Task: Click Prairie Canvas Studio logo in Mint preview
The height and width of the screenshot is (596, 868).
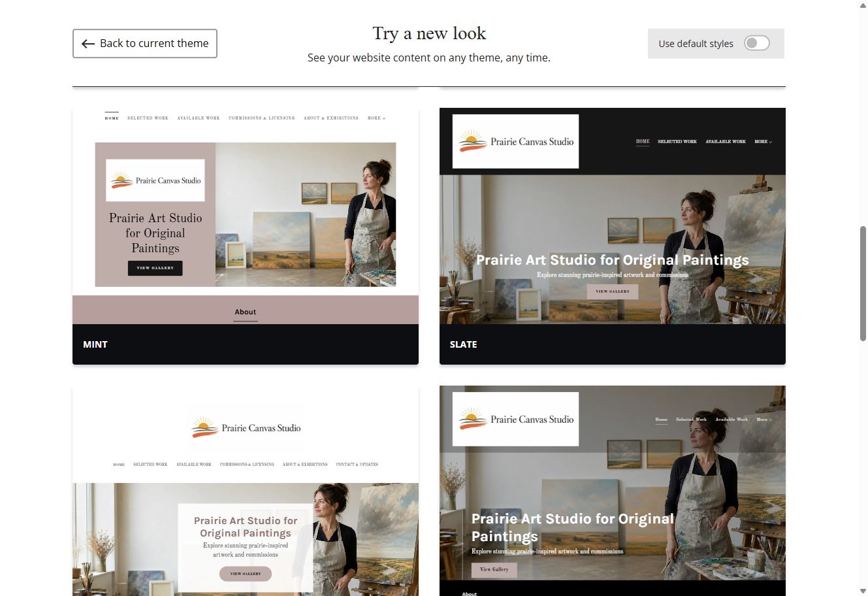Action: (x=155, y=180)
